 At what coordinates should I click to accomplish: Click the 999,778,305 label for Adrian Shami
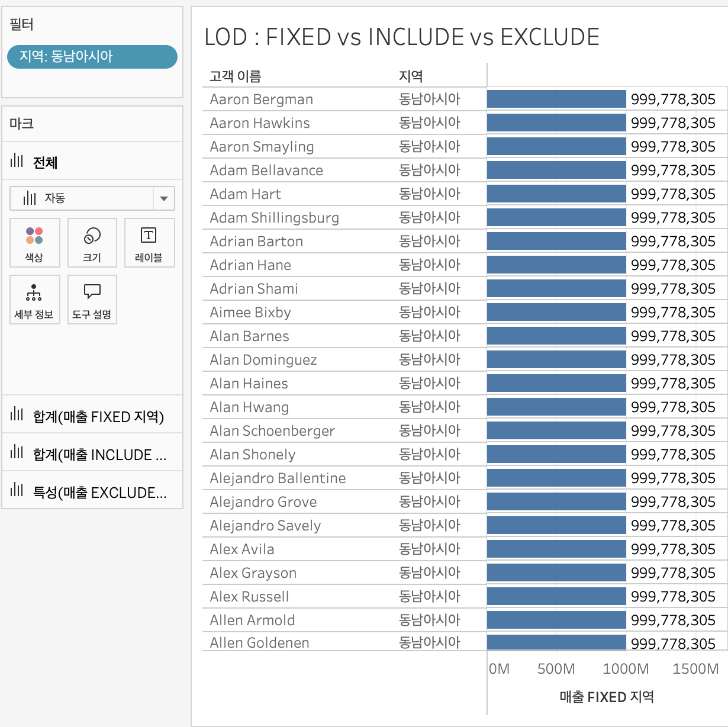point(673,289)
